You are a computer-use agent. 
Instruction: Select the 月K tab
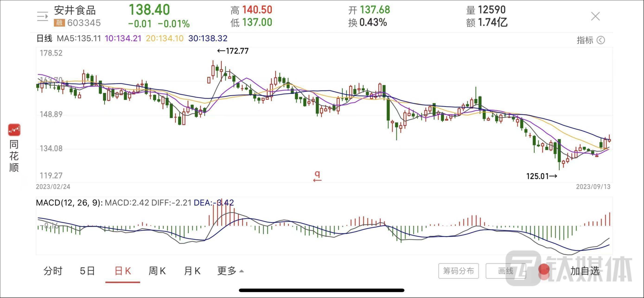point(192,271)
